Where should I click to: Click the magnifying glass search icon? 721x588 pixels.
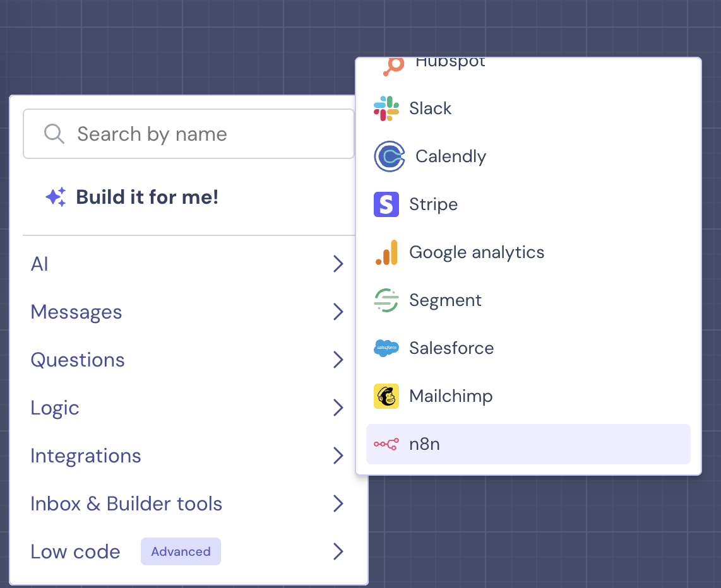pos(54,134)
